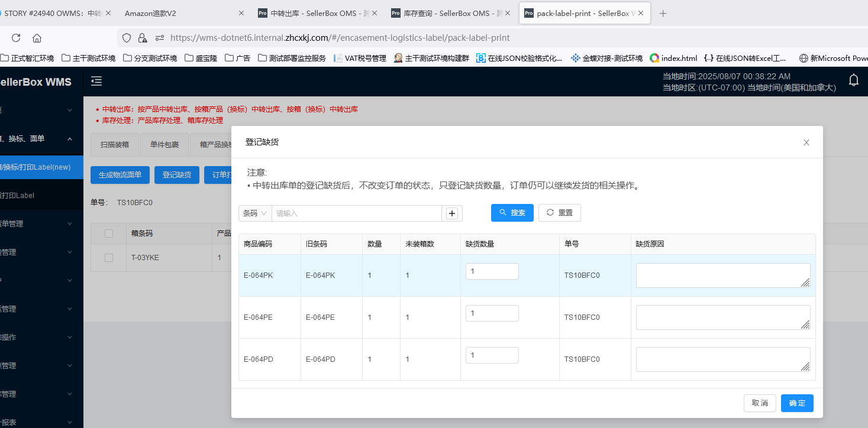
Task: Open a new browser tab with the plus icon
Action: [663, 13]
